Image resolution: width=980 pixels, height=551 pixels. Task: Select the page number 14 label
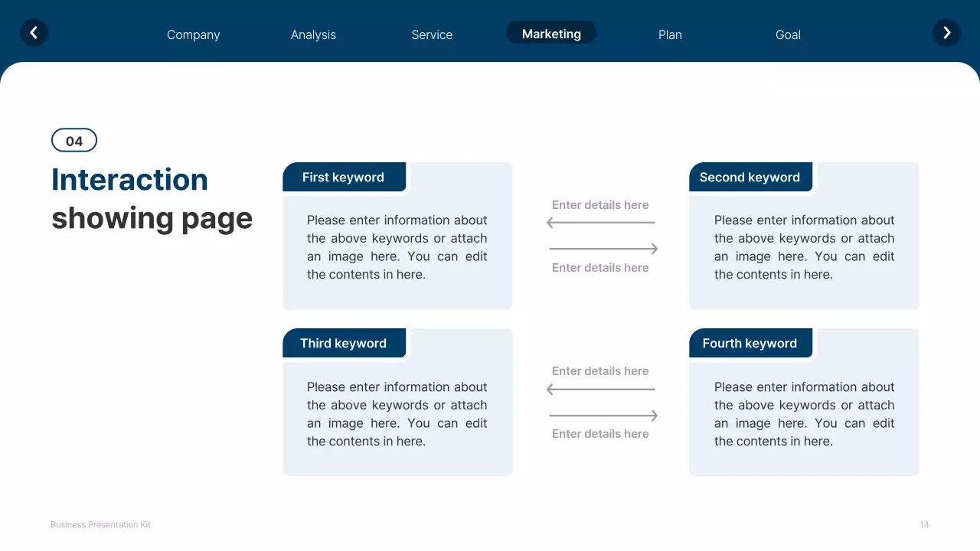[923, 524]
